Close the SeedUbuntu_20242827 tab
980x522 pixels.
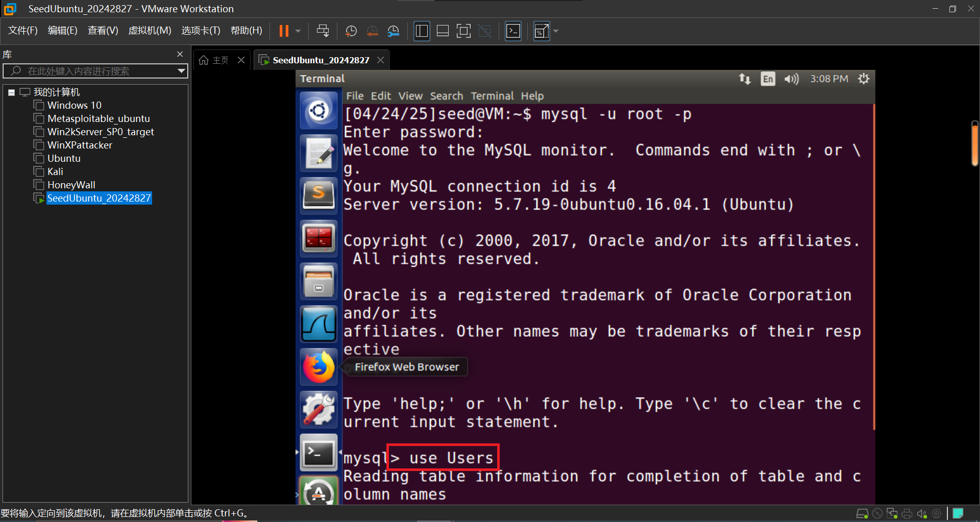coord(380,60)
